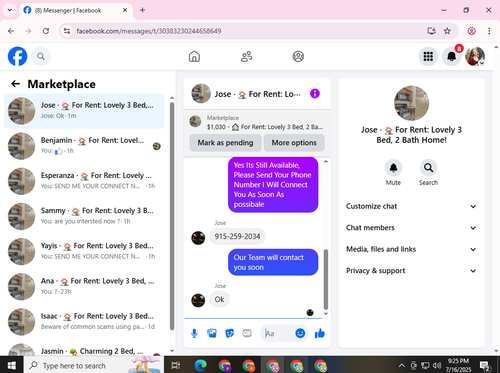Open Facebook search magnifier

[41, 56]
